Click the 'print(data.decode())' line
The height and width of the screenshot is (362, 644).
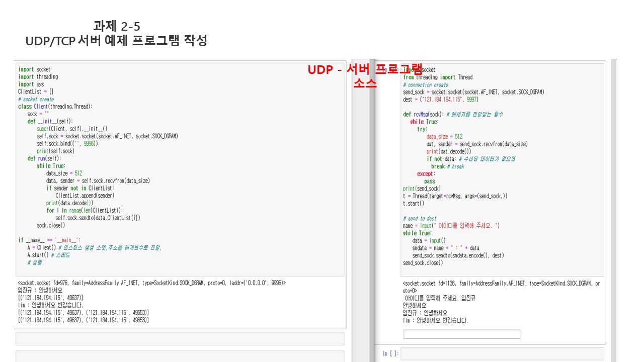[70, 203]
